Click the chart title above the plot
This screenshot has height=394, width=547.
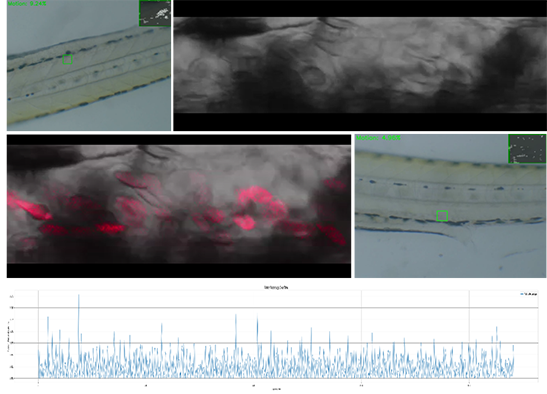tap(276, 288)
